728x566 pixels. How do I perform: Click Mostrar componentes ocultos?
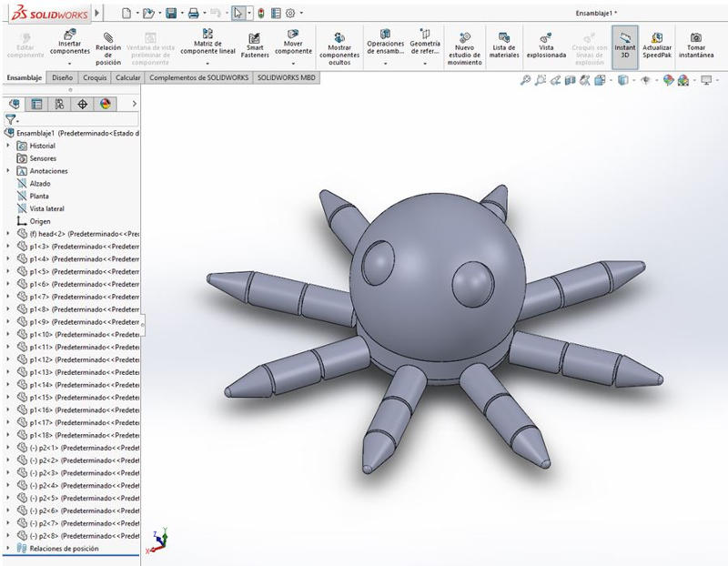(339, 48)
